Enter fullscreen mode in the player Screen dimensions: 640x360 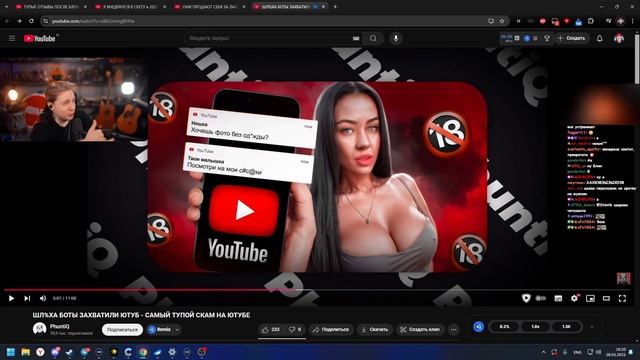tap(622, 298)
